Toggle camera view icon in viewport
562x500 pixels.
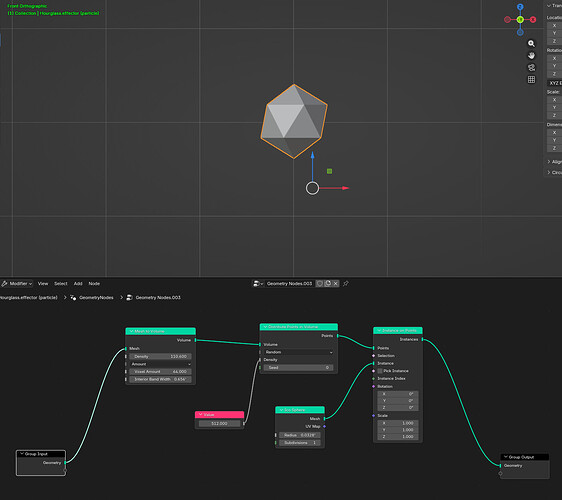point(531,67)
